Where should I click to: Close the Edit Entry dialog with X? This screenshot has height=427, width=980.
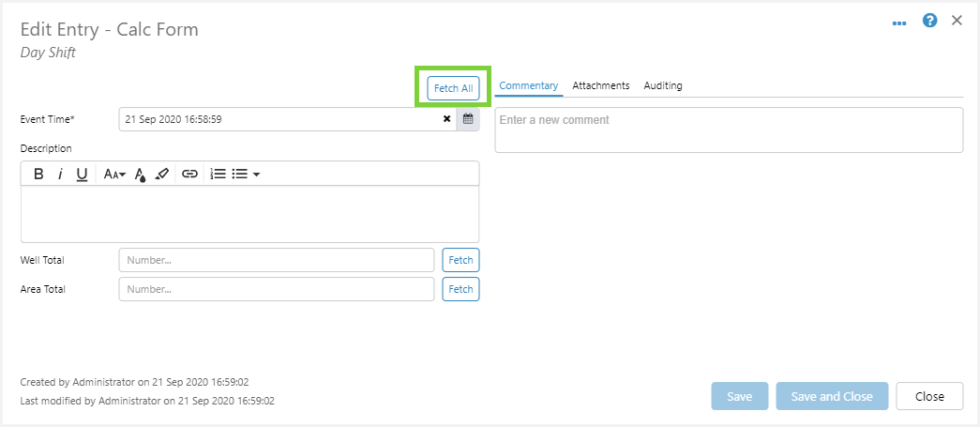tap(957, 21)
